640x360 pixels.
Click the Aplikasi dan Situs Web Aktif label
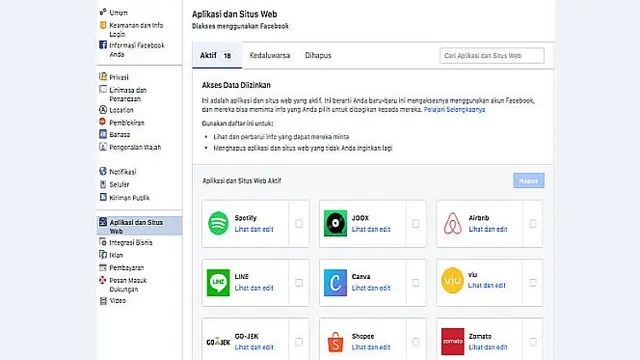tap(242, 181)
